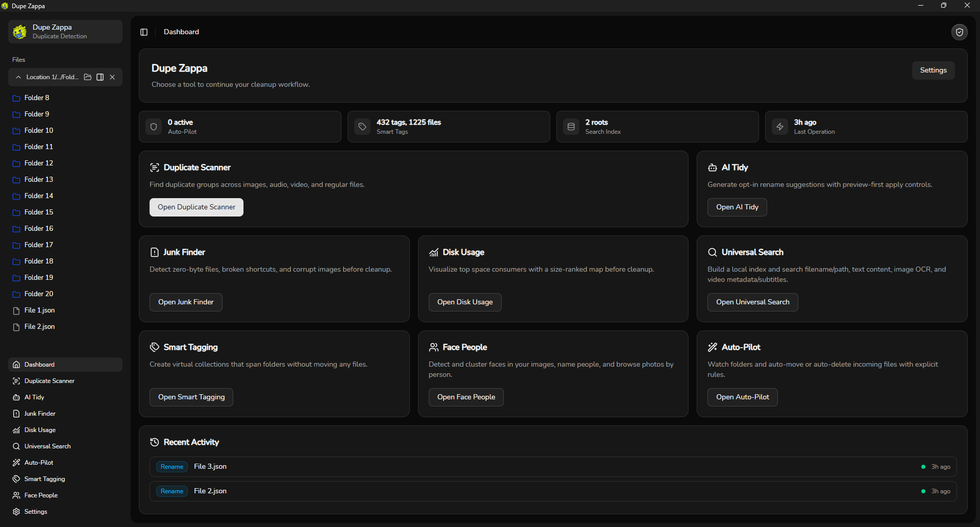Open Duplicate Scanner button

[x=197, y=207]
